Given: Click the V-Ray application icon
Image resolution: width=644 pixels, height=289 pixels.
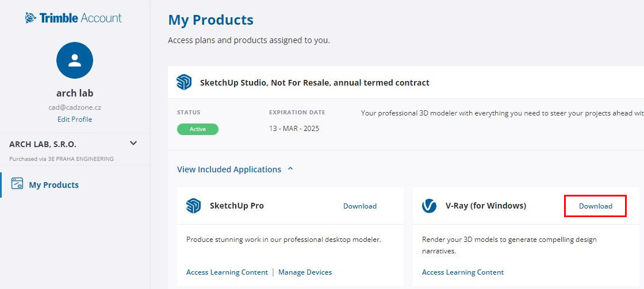Looking at the screenshot, I should [429, 206].
